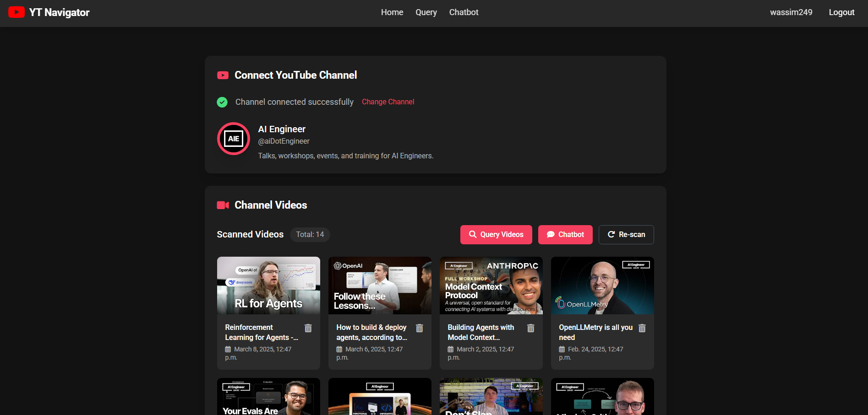Go to the Query nav item
This screenshot has height=415, width=868.
point(426,12)
